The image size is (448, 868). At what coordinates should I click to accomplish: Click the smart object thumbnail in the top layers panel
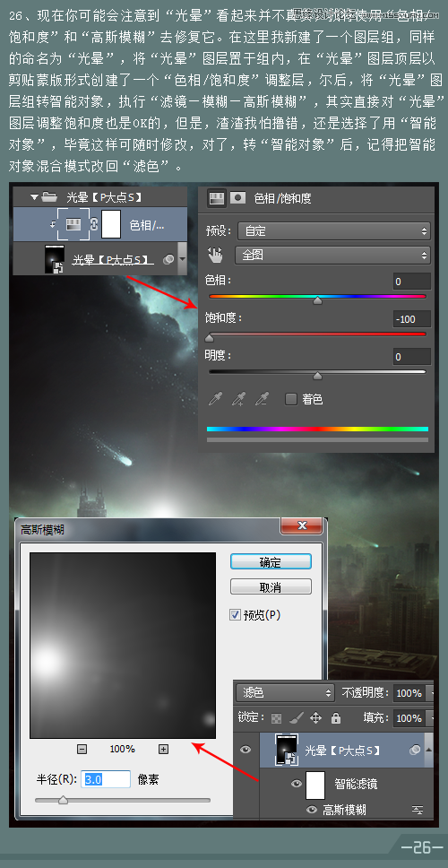[54, 259]
